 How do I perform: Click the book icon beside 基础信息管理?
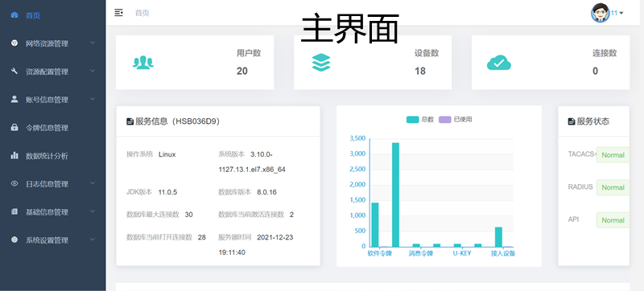pos(14,211)
